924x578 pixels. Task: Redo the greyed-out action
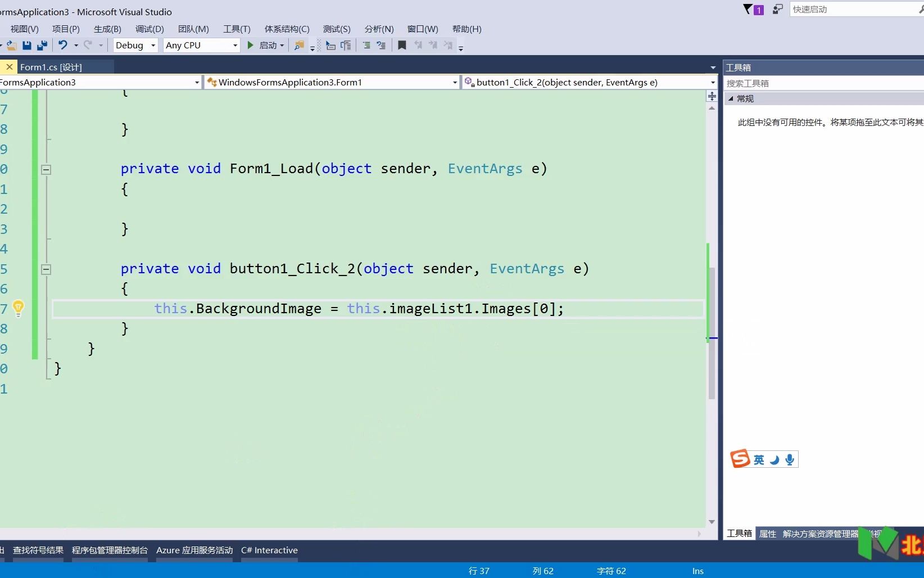(x=88, y=45)
